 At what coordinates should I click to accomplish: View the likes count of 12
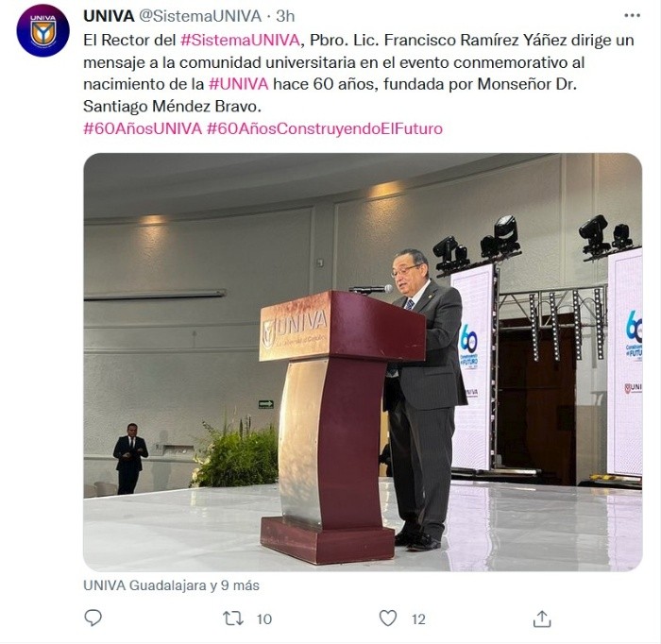(x=418, y=619)
